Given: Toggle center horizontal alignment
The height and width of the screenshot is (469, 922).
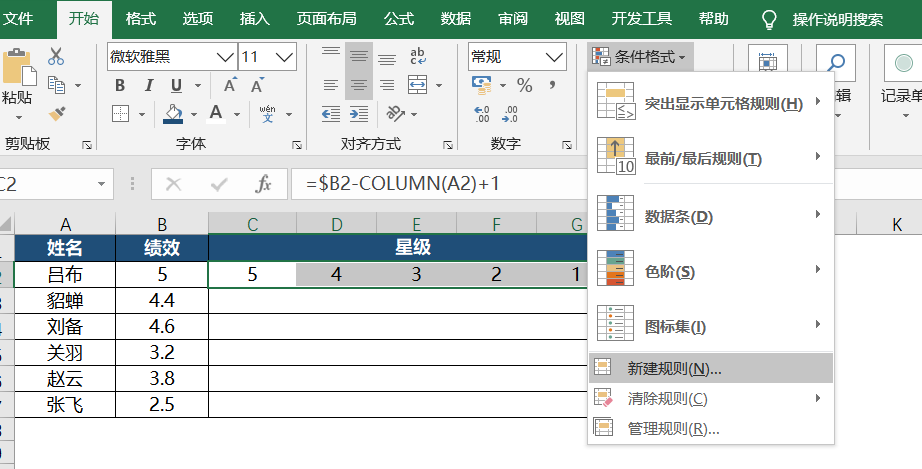Looking at the screenshot, I should [358, 85].
